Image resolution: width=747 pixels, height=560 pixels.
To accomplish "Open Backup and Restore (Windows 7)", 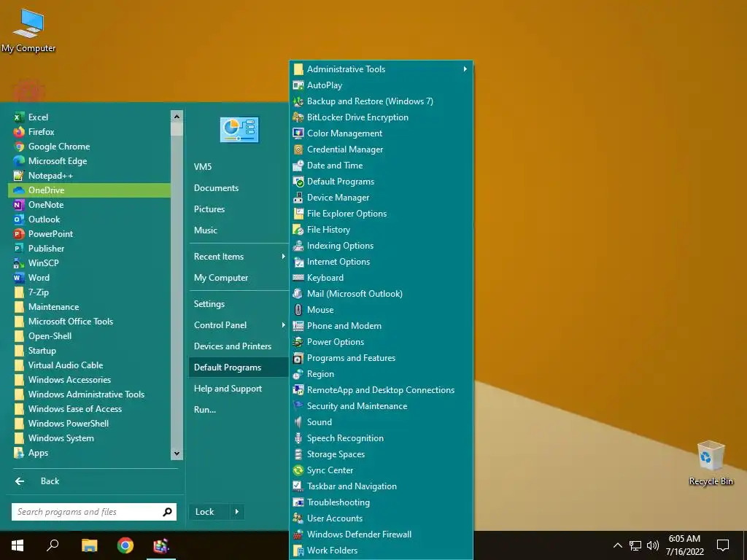I will 381,101.
